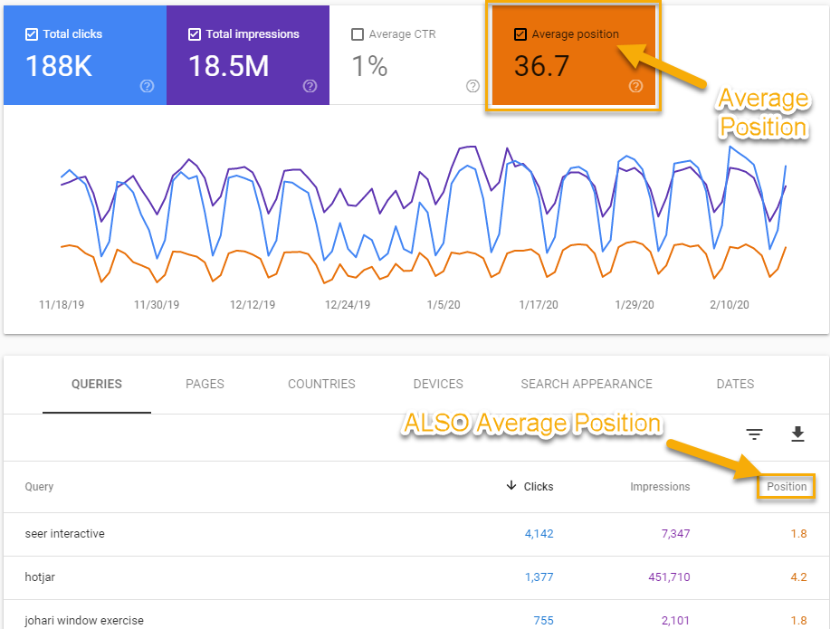Sort table by Position column header
840x629 pixels.
[x=787, y=487]
